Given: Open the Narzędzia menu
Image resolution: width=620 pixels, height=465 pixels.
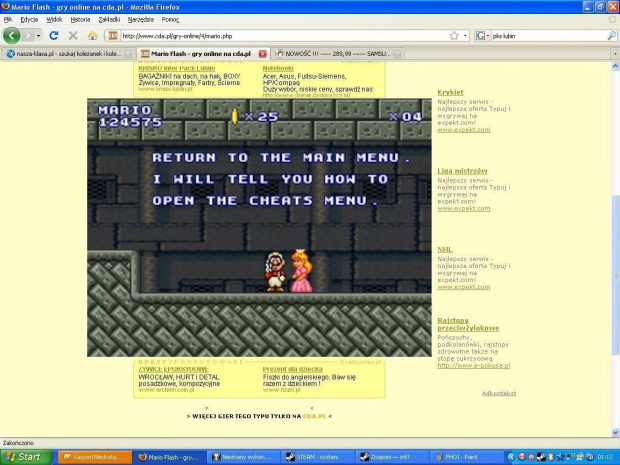Looking at the screenshot, I should coord(141,19).
